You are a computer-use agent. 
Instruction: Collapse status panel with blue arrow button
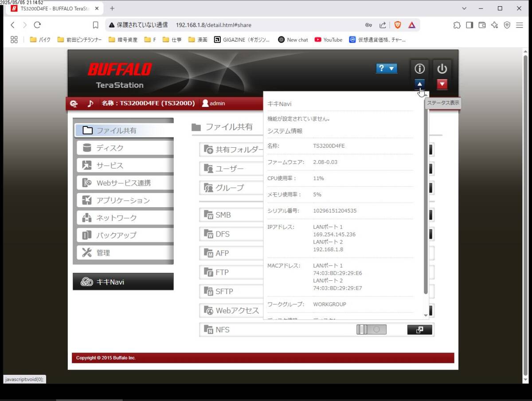420,84
